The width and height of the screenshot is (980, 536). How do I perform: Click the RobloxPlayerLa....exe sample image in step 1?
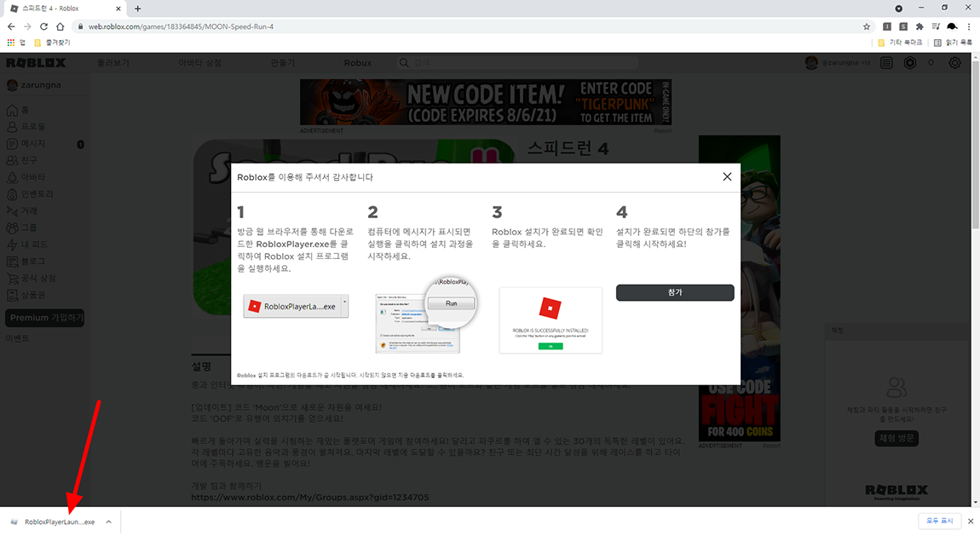(296, 306)
